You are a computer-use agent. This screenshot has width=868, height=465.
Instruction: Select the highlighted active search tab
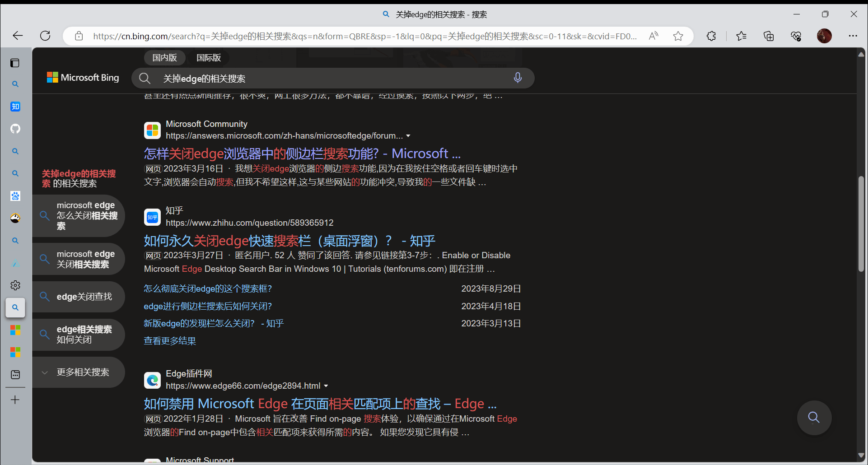click(15, 307)
